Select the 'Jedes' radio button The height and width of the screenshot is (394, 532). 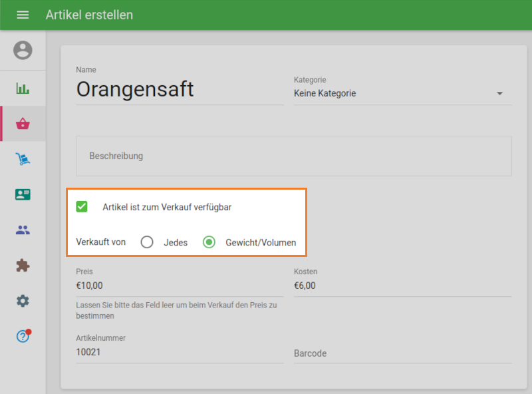(146, 242)
